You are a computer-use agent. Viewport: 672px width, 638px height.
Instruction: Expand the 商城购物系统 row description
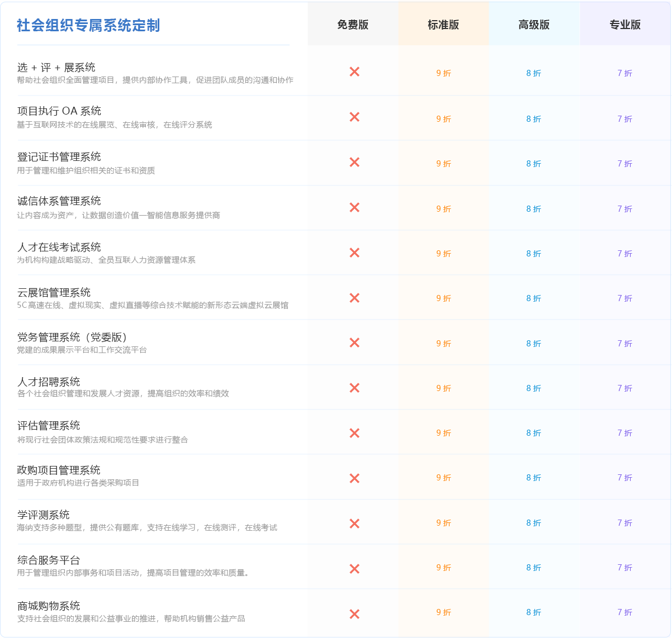click(x=48, y=605)
